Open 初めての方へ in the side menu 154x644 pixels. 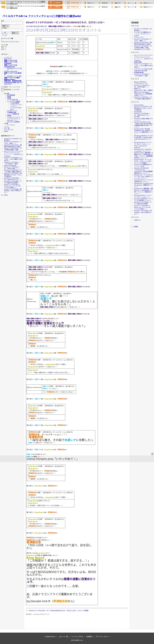(8, 59)
